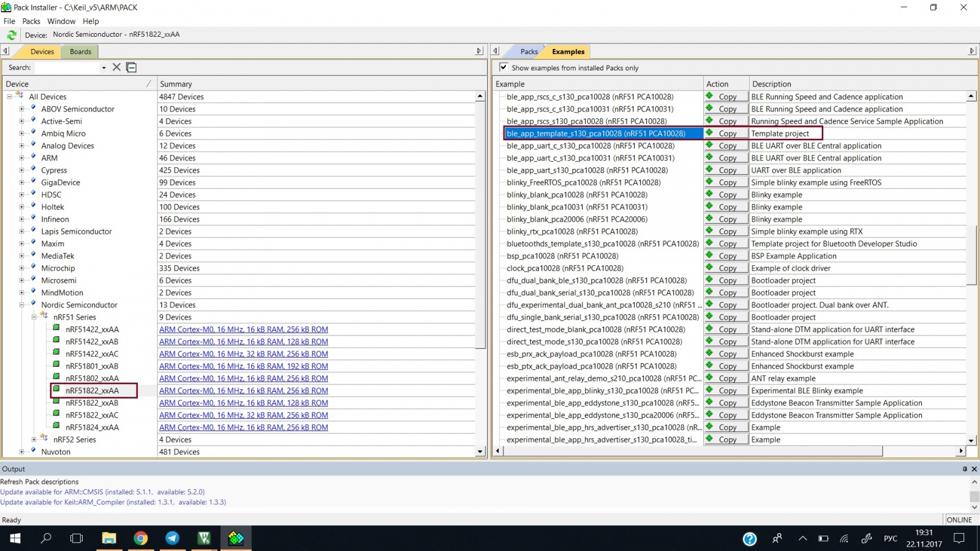Open the Help menu
980x551 pixels.
coord(91,21)
